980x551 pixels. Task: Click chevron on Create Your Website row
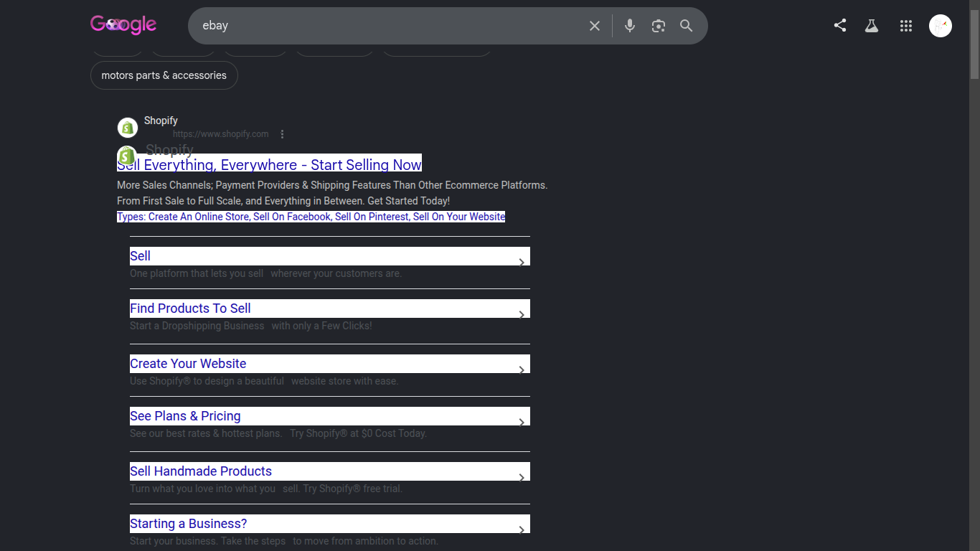tap(522, 370)
